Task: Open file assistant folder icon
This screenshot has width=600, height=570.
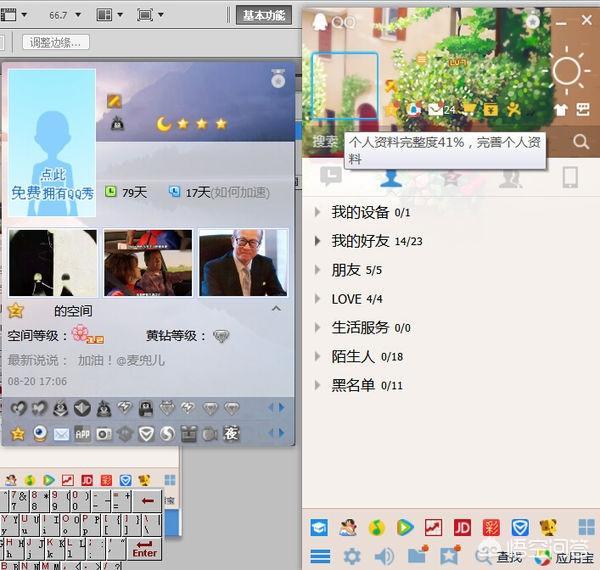Action: pos(418,555)
